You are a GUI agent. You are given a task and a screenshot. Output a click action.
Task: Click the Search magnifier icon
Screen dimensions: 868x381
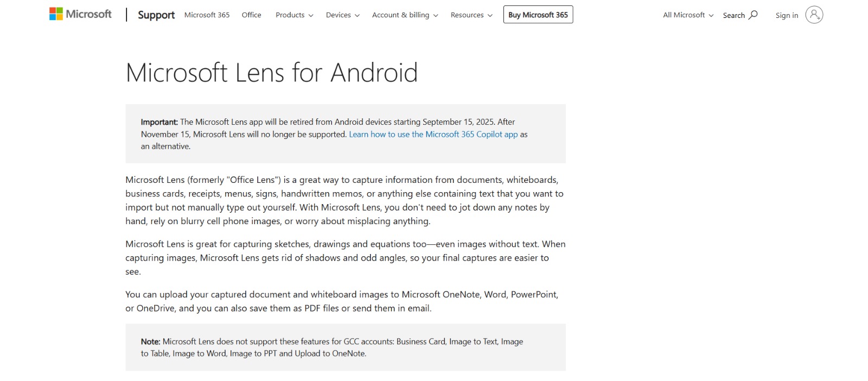pos(753,15)
